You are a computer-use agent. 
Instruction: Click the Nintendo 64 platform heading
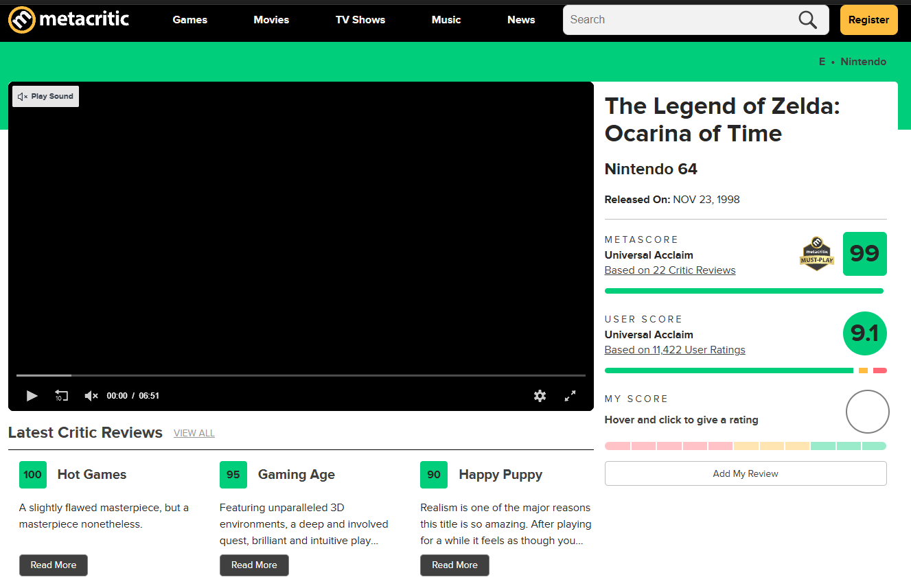coord(651,169)
